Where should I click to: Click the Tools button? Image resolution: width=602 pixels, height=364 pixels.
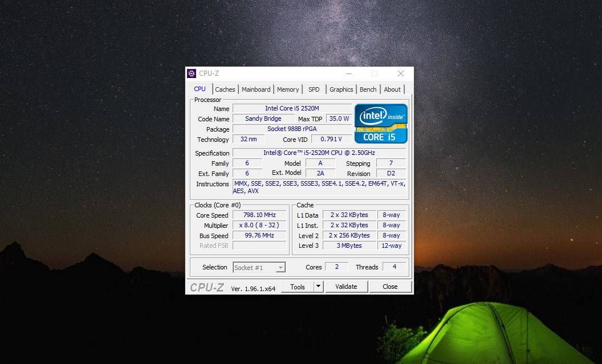tap(298, 287)
